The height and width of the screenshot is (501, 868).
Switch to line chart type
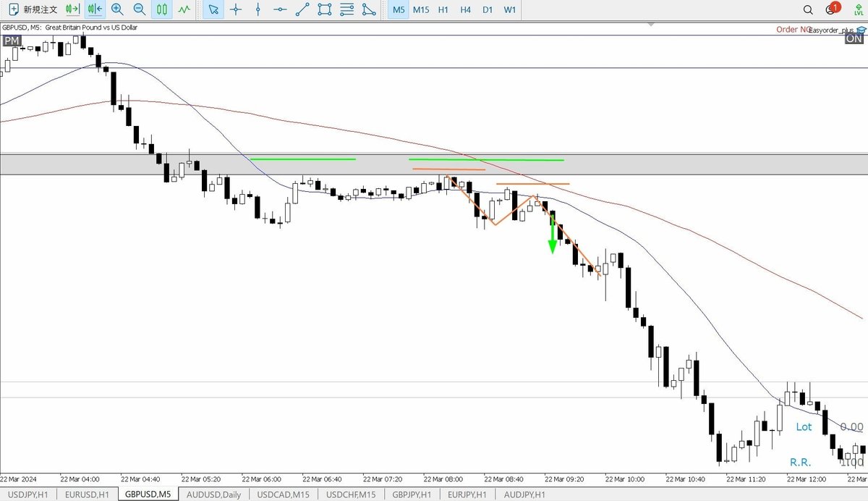point(185,10)
